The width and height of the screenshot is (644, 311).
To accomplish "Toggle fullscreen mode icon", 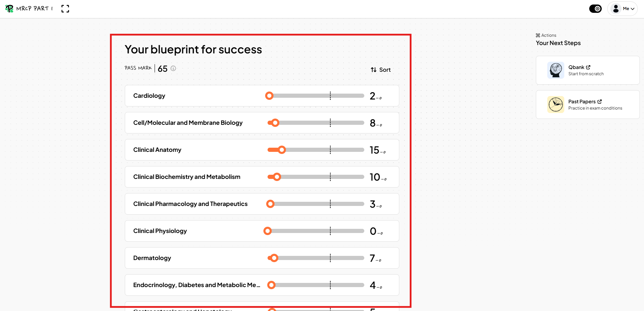I will point(65,9).
